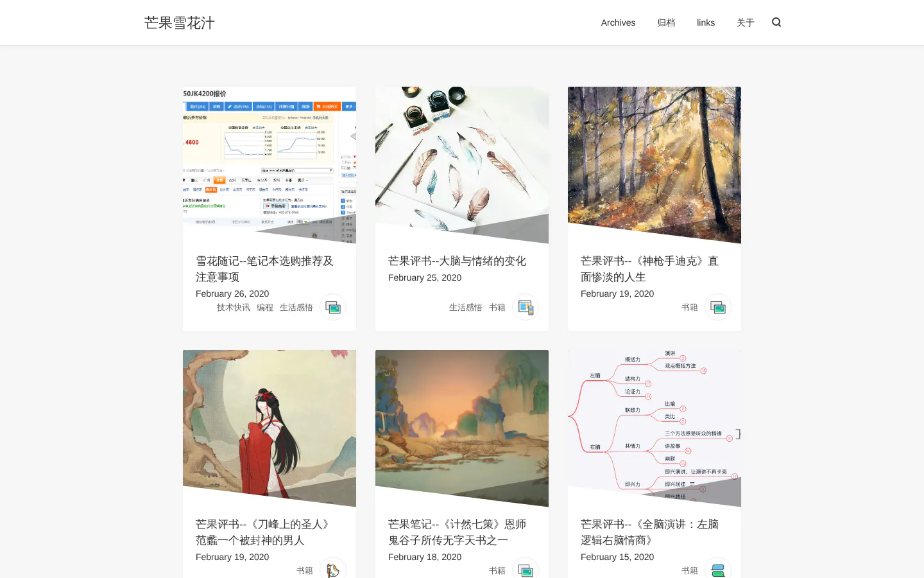The image size is (924, 578).
Task: Click date February 25, 2020
Action: point(425,277)
